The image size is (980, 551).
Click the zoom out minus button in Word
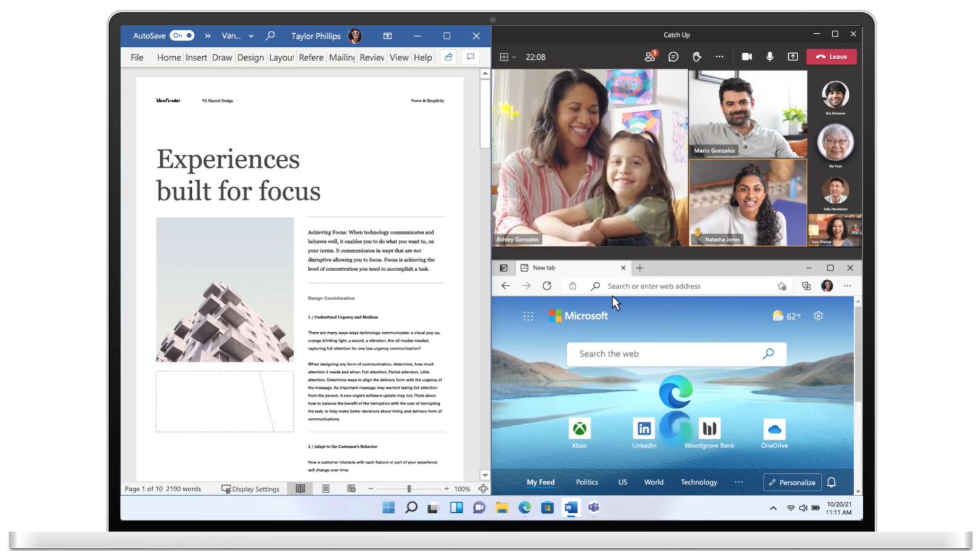[x=371, y=489]
